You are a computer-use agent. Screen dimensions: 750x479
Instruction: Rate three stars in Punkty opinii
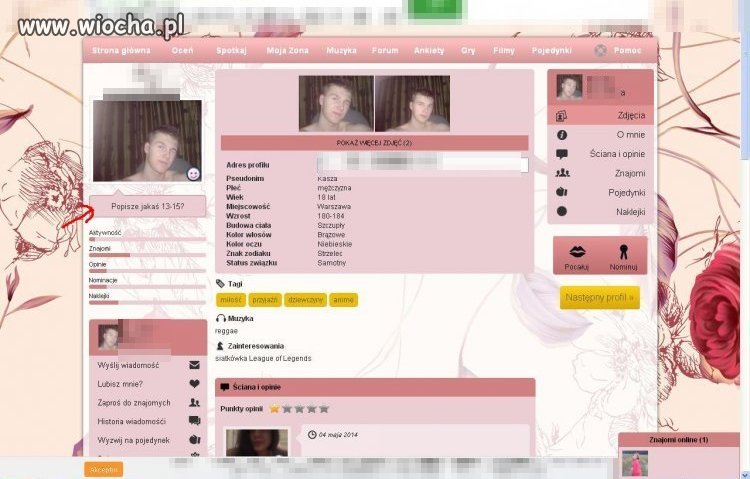(299, 409)
